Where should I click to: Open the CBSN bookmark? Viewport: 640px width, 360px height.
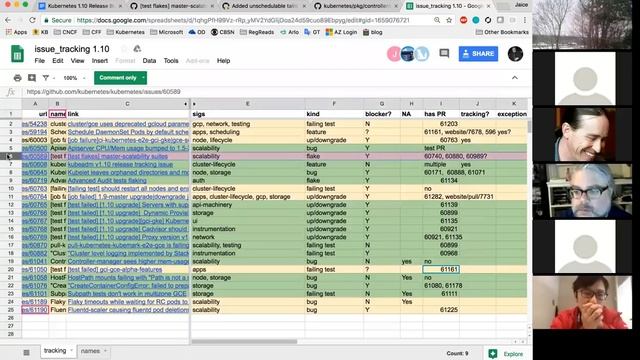pos(222,32)
